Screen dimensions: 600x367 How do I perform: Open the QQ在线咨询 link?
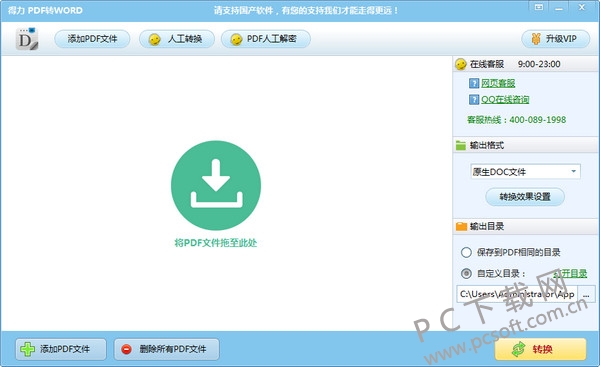point(505,99)
